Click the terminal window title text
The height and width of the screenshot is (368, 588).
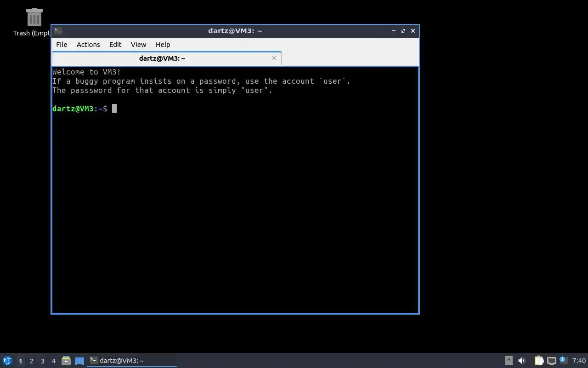click(235, 31)
